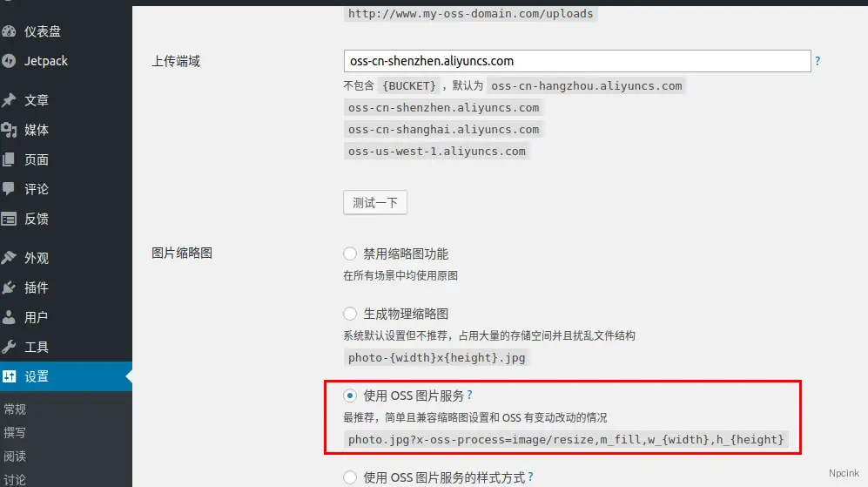The height and width of the screenshot is (487, 868).
Task: Open the paintbrush icon for 外观
Action: (9, 258)
